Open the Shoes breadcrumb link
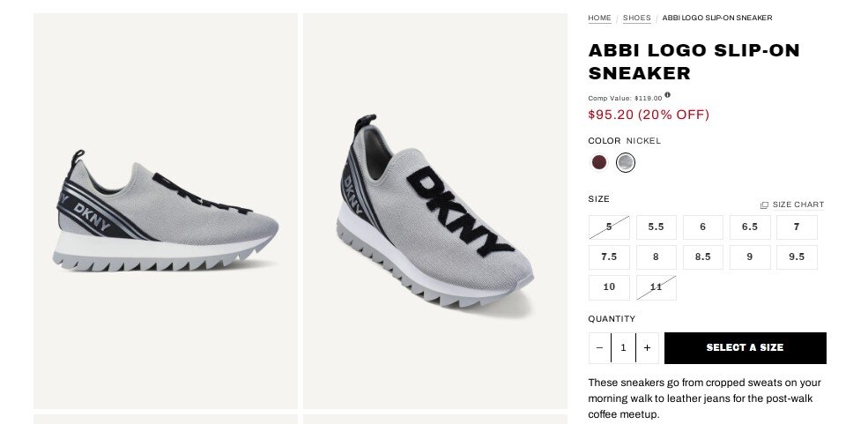 click(x=636, y=18)
